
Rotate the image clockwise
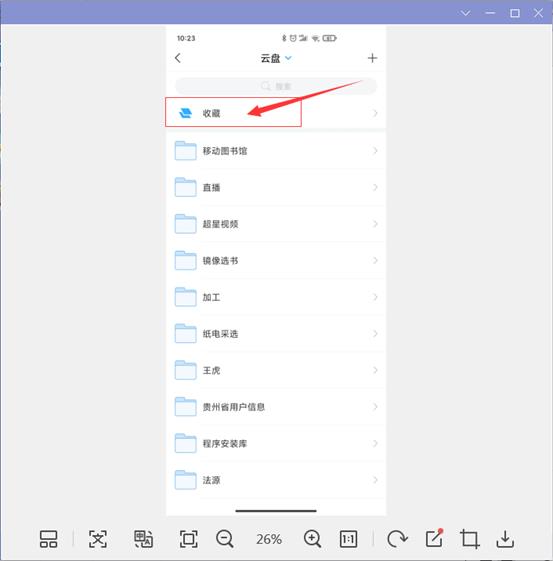[x=397, y=539]
